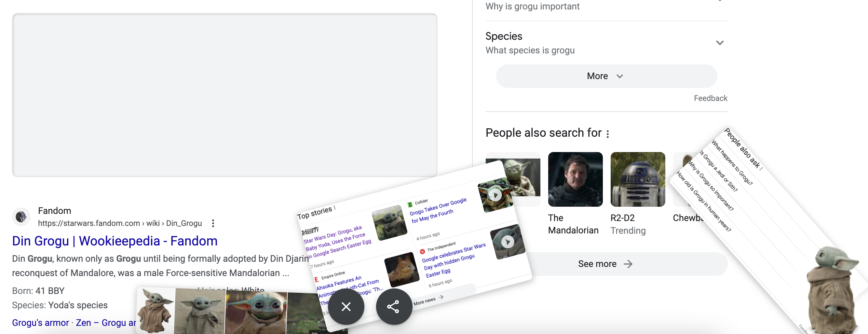Open Variety Star Wars Day story

(337, 243)
